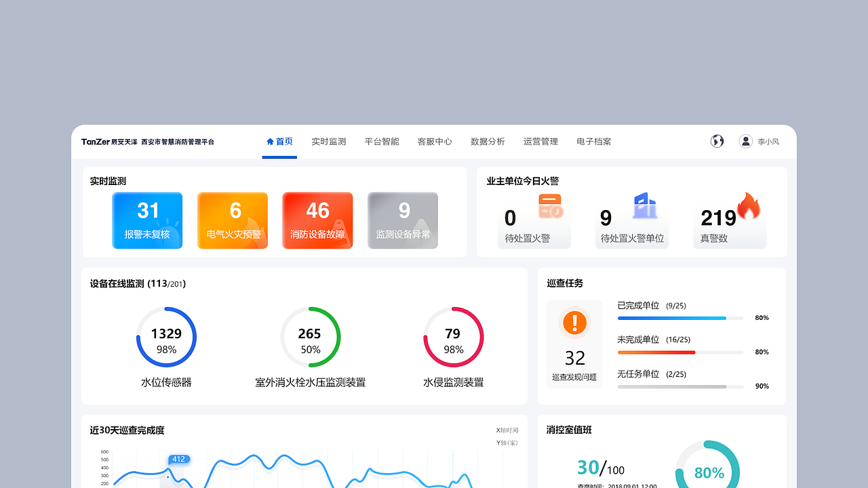The width and height of the screenshot is (868, 488).
Task: Click the orange exclamation warning icon
Action: [574, 321]
